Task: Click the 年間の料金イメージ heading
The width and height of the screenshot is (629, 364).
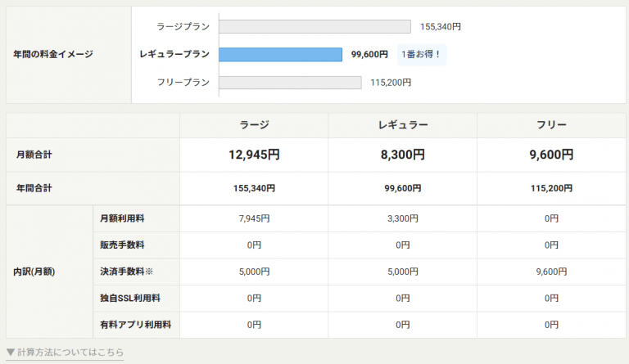Action: [x=53, y=54]
